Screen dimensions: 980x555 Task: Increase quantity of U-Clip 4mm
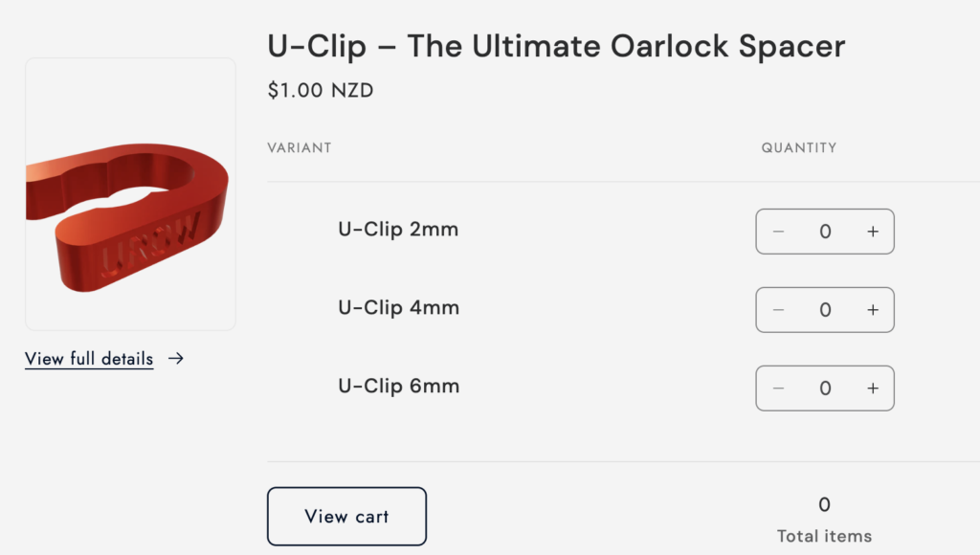click(x=872, y=309)
